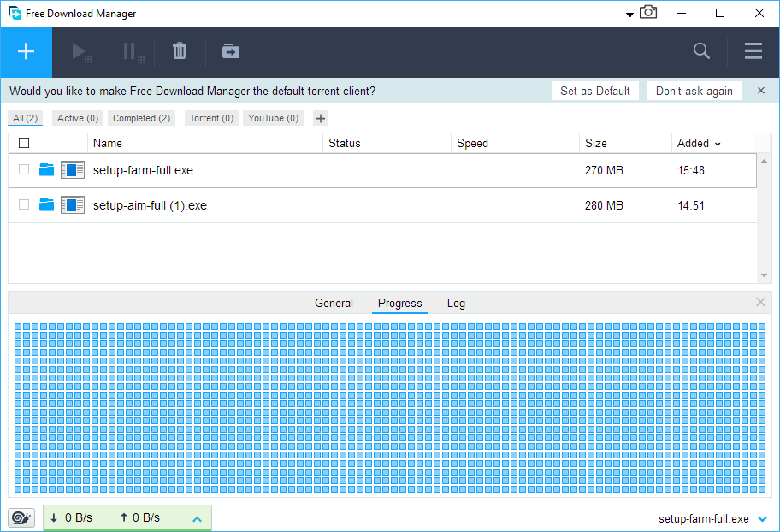Click the list scrollbar down arrow
Screen dimensions: 780x532
tap(764, 275)
